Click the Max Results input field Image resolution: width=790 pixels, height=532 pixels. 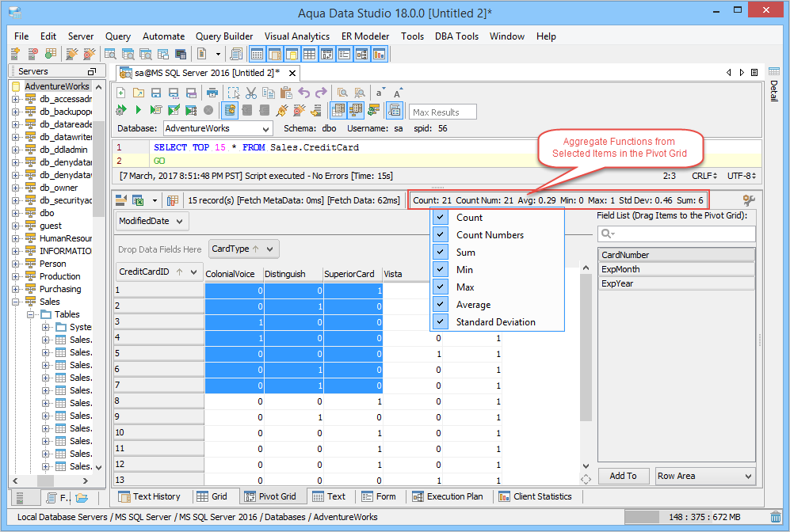(442, 112)
